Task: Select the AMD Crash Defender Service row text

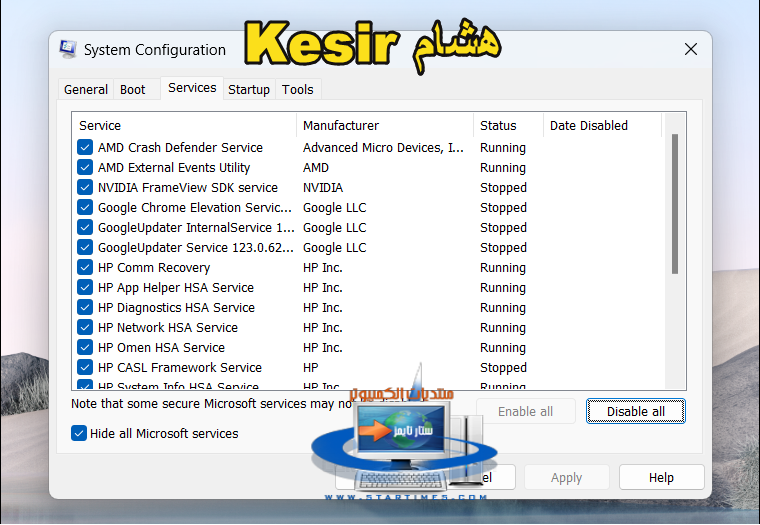Action: pyautogui.click(x=180, y=147)
